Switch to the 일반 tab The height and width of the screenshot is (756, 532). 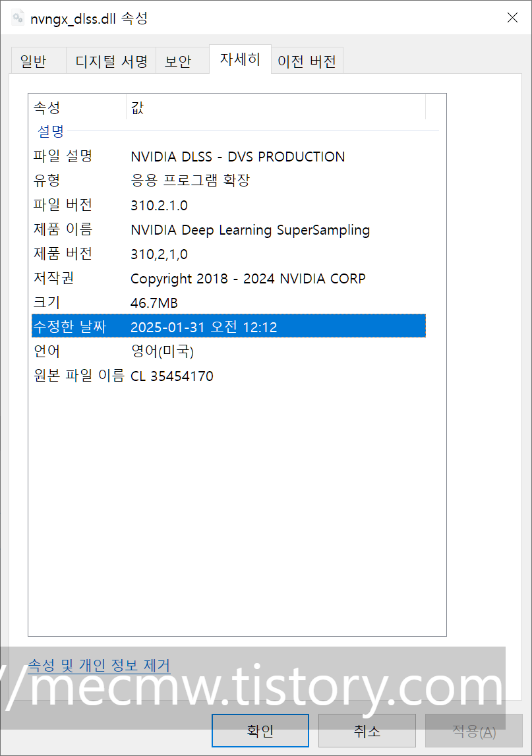coord(38,61)
